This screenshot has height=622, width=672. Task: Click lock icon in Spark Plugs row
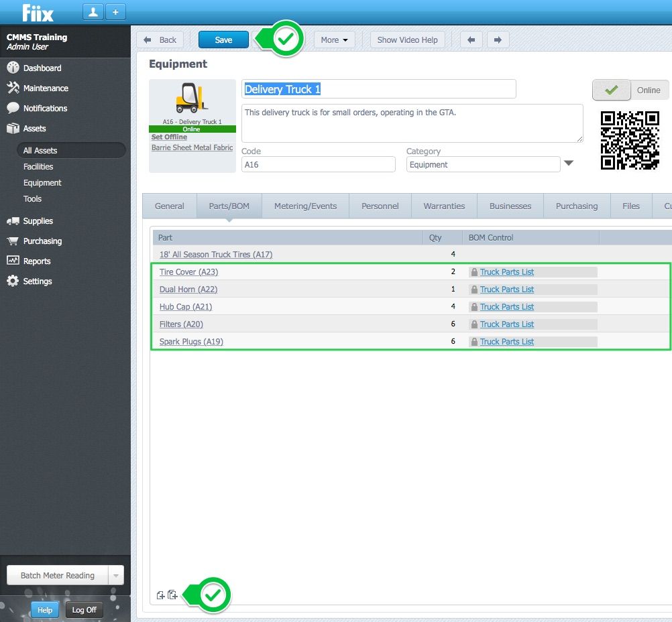pos(474,342)
